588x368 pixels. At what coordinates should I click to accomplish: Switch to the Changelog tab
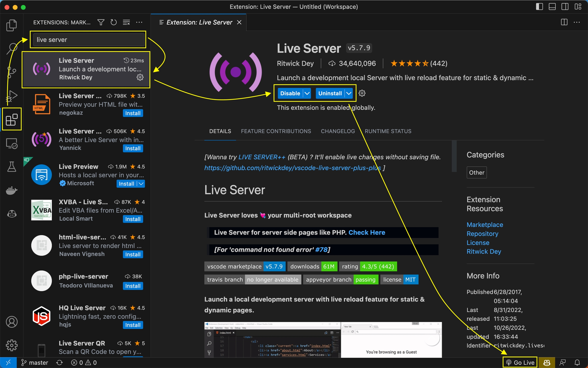[338, 131]
